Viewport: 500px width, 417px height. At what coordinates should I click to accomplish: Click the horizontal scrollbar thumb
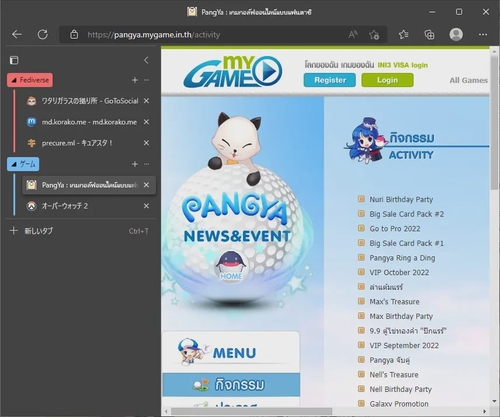pos(252,411)
